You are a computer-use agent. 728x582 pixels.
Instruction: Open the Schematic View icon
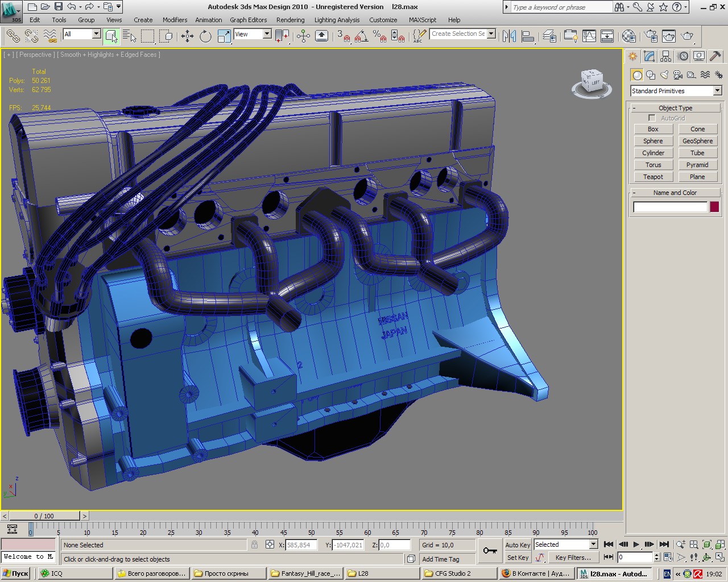(x=607, y=36)
